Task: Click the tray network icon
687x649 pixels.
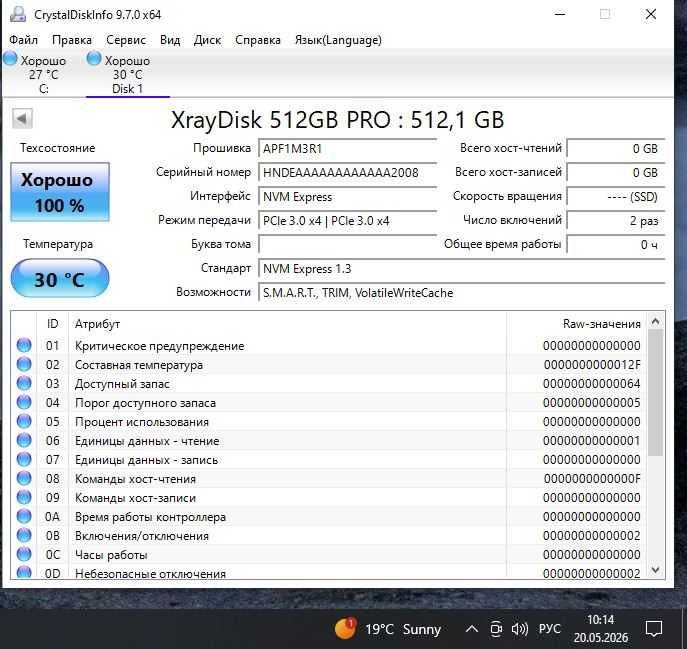Action: click(496, 629)
